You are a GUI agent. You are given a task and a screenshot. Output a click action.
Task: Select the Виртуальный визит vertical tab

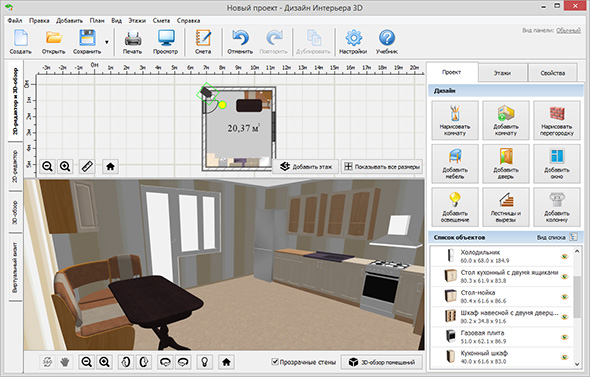[15, 268]
